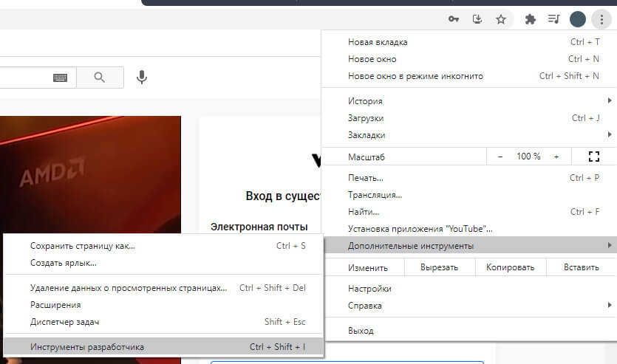The image size is (617, 364).
Task: Click the profile avatar circle
Action: click(578, 19)
